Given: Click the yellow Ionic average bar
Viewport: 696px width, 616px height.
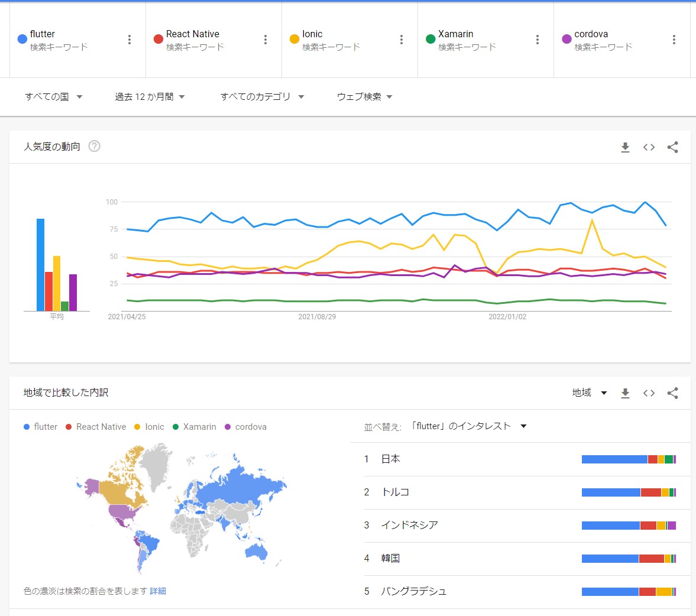Looking at the screenshot, I should 57,283.
